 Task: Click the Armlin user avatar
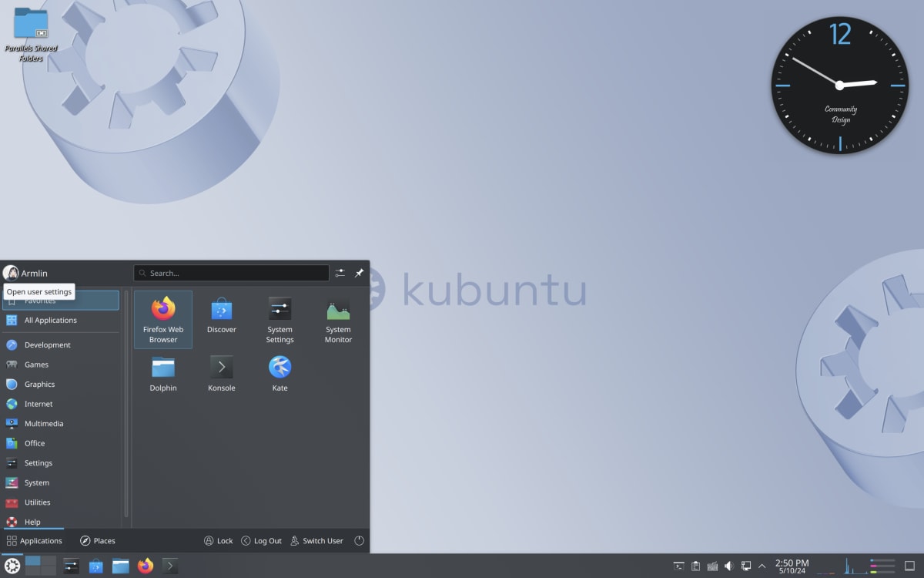tap(11, 273)
